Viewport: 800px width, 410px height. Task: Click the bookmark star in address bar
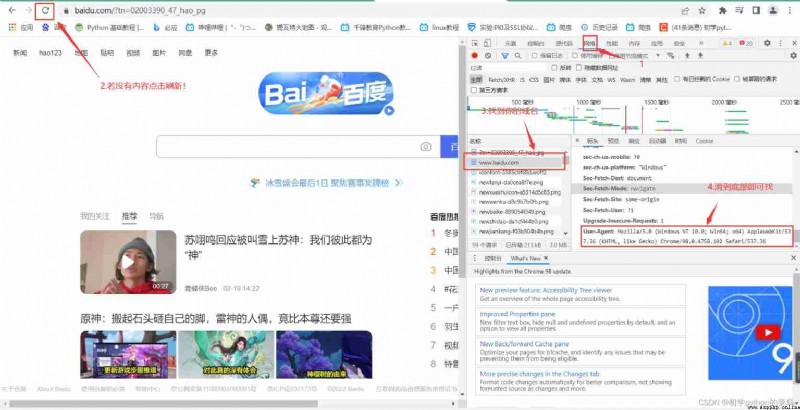point(702,10)
